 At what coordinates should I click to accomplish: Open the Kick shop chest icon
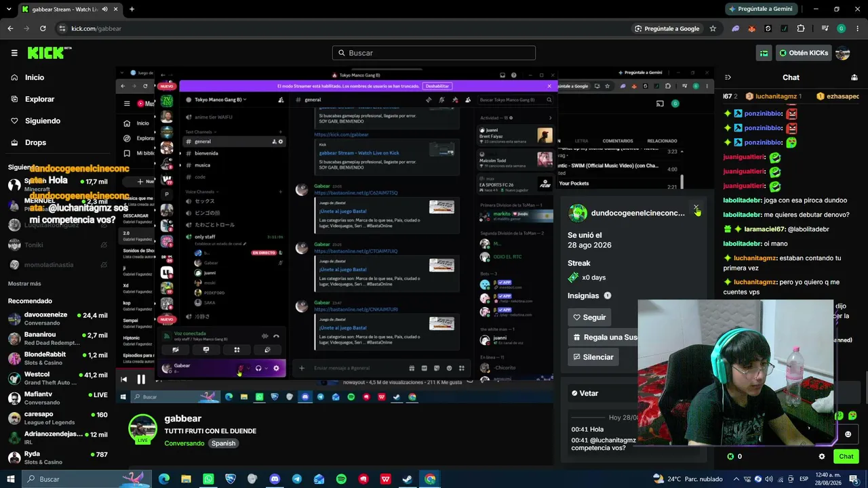(x=764, y=53)
